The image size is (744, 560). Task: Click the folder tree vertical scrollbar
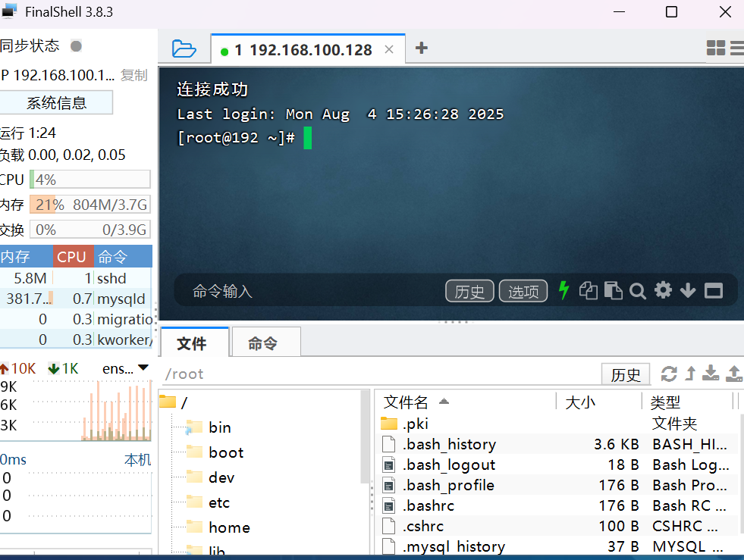click(x=365, y=436)
